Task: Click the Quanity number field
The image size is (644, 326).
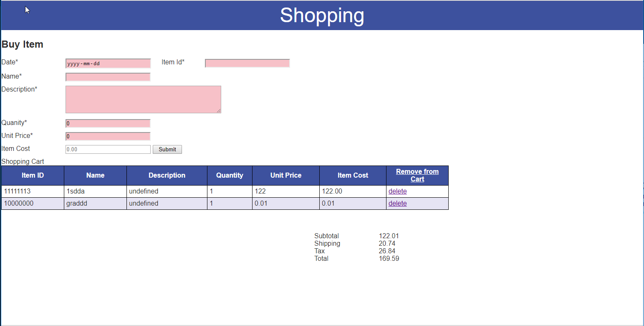Action: 108,123
